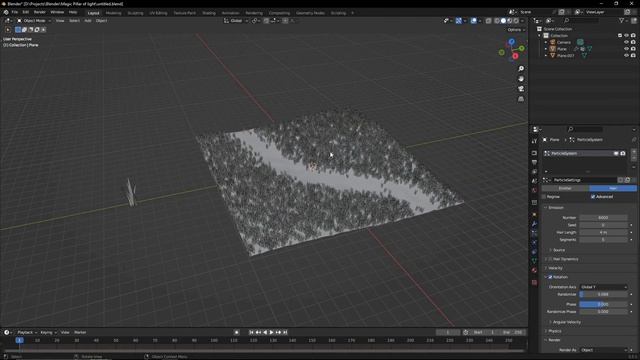Click the Phase slider field

tap(603, 304)
